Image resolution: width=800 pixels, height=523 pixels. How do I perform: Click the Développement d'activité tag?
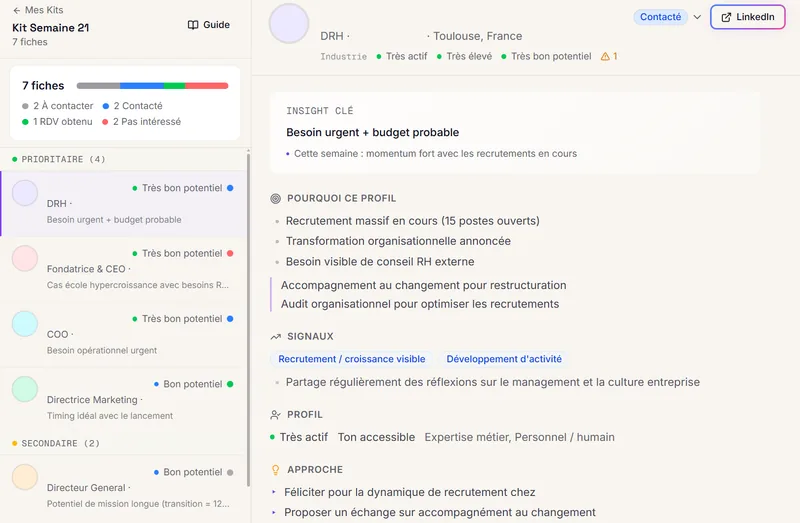click(x=504, y=359)
